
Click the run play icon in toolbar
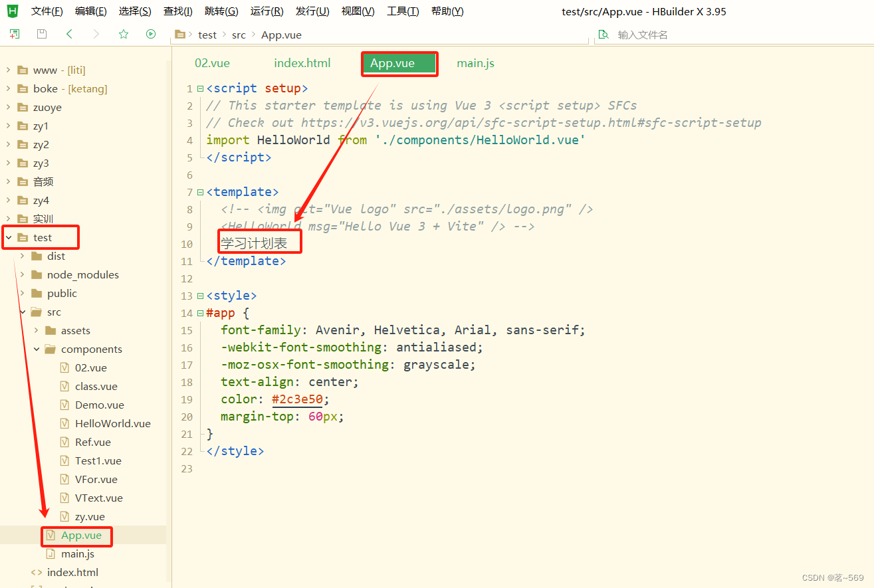tap(151, 34)
